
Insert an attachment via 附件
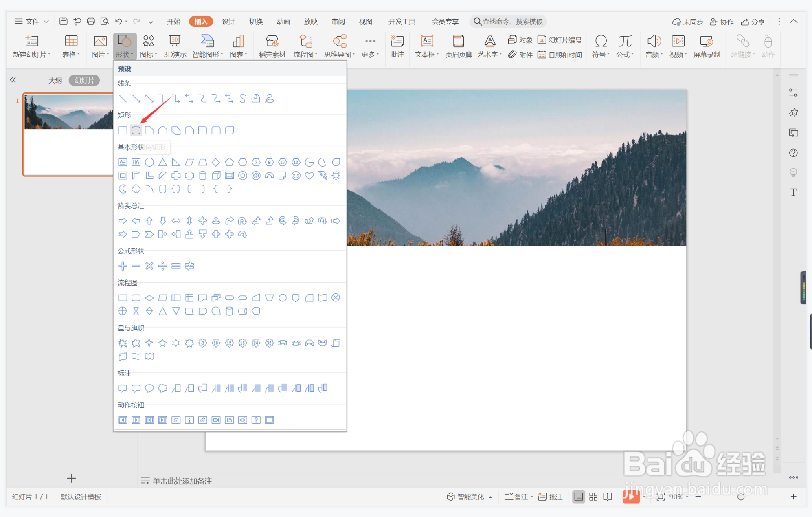(x=520, y=55)
